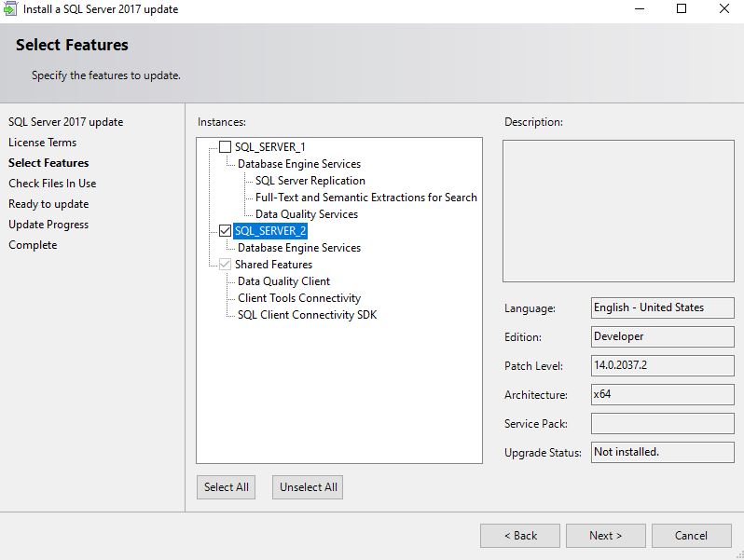
Task: Select the Shared Features label
Action: pyautogui.click(x=273, y=264)
